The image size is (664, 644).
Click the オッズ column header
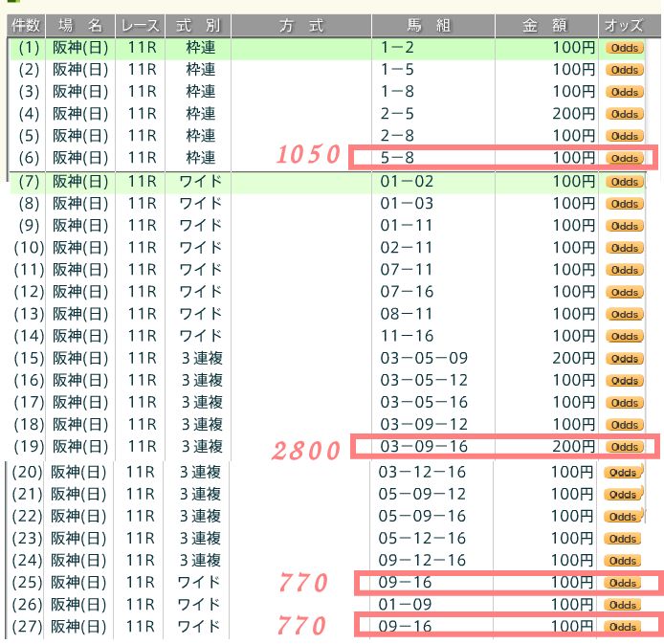(626, 26)
